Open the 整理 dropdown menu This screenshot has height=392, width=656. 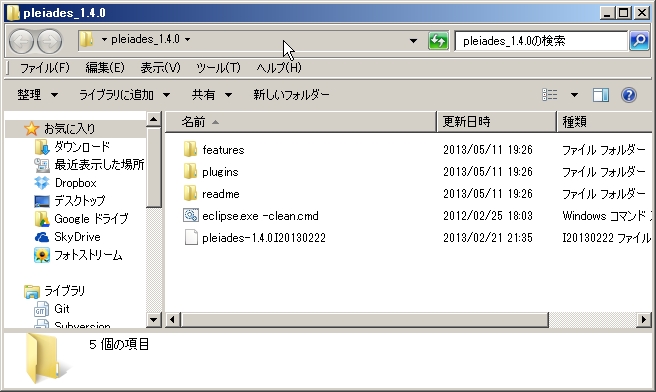point(37,95)
